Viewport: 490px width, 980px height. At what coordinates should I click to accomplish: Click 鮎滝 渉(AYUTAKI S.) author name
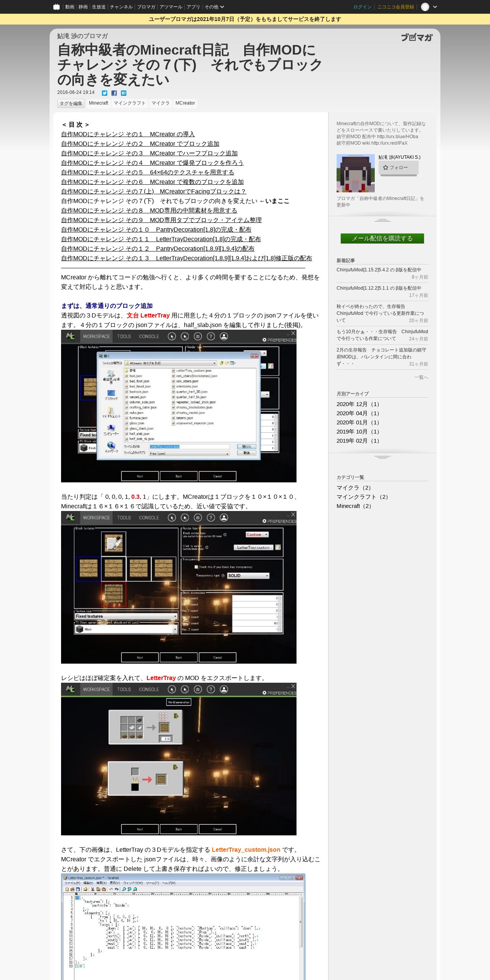400,157
